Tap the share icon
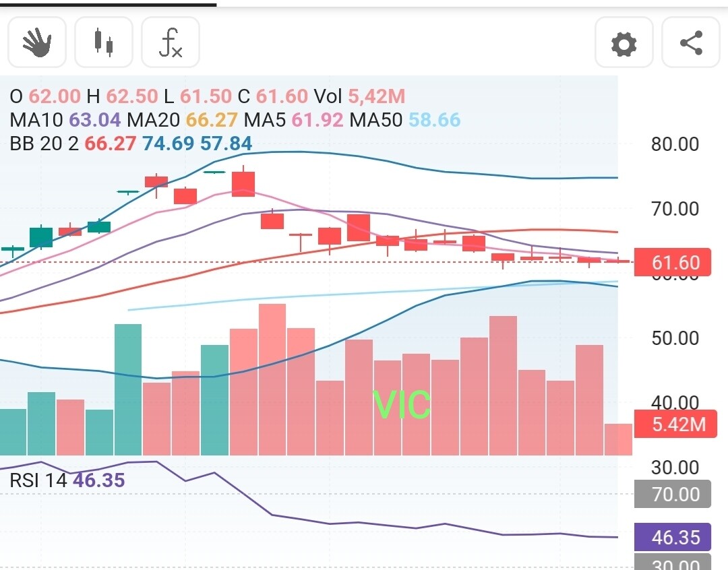728x570 pixels. (x=691, y=43)
